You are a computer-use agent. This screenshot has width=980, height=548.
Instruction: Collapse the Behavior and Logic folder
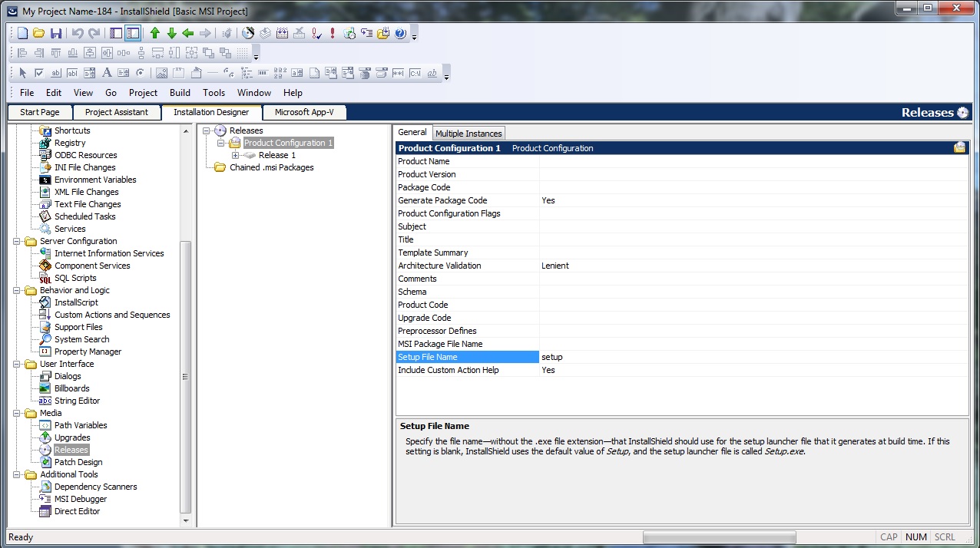pos(17,290)
